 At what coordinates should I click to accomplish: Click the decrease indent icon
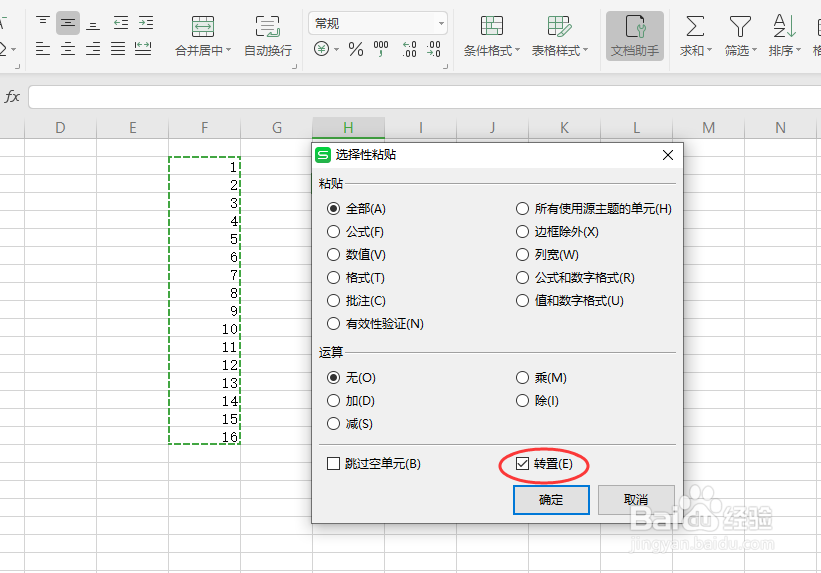point(120,23)
